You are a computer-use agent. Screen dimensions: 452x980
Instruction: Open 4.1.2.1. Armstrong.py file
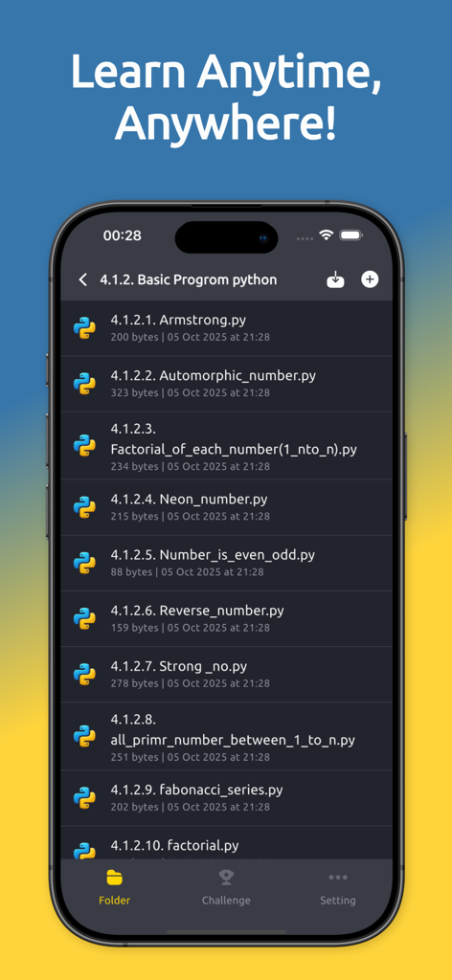[x=226, y=328]
